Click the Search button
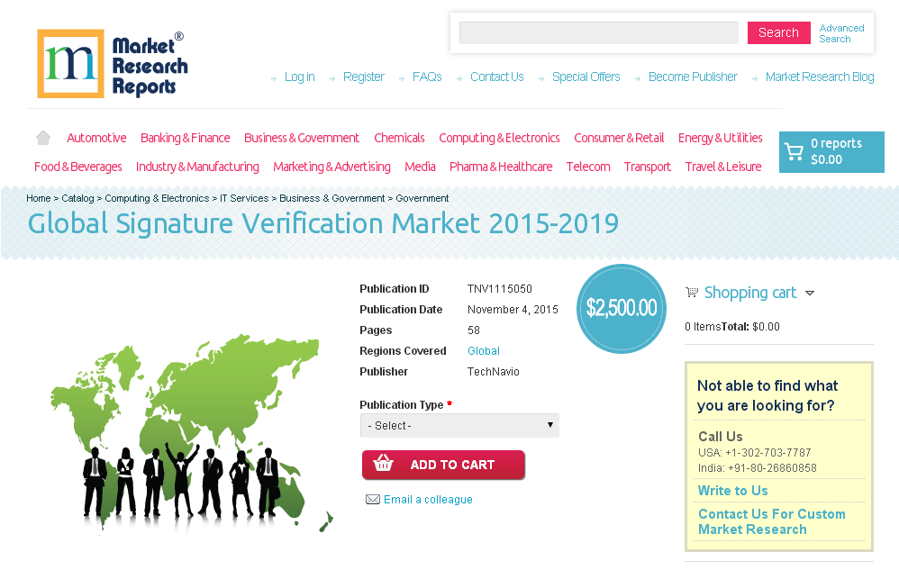The width and height of the screenshot is (899, 588). 778,32
